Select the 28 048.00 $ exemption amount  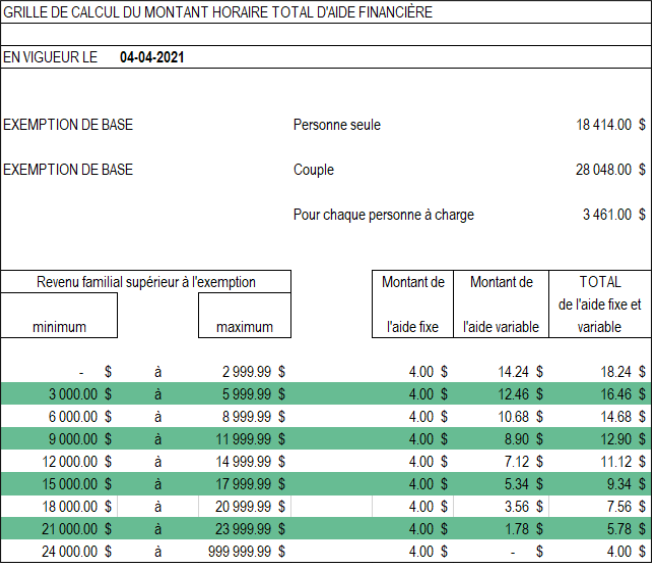[x=610, y=169]
